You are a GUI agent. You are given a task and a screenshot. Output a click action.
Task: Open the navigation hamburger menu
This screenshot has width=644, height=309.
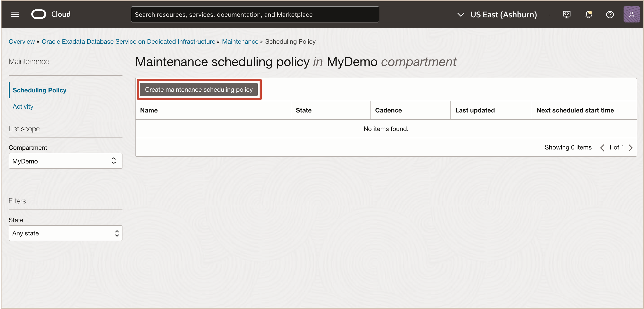(x=15, y=14)
